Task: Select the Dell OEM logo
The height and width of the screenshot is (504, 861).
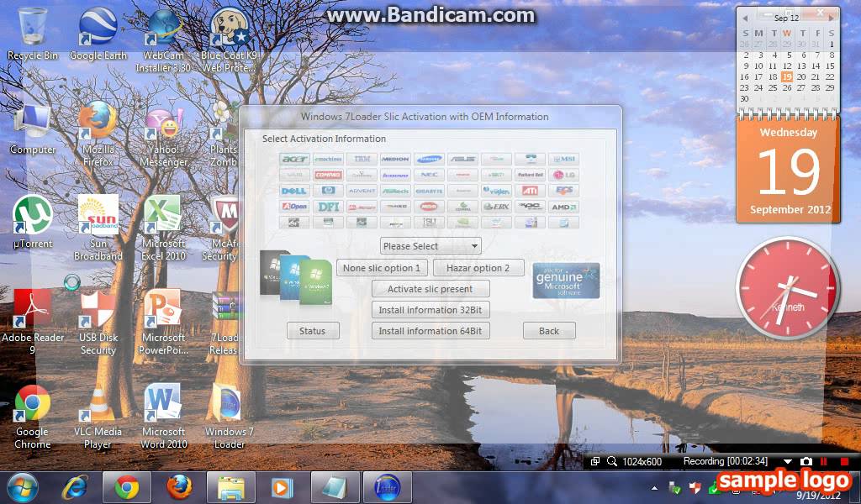Action: tap(294, 191)
